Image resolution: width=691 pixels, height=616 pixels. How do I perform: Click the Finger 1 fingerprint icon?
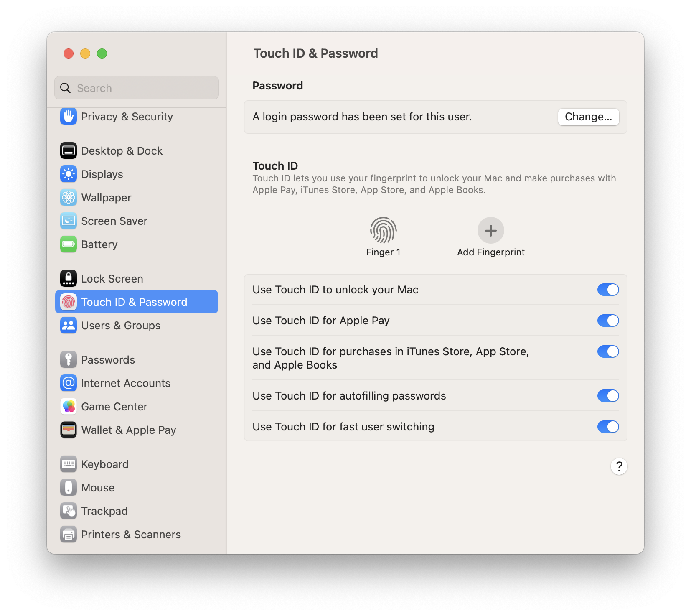383,230
